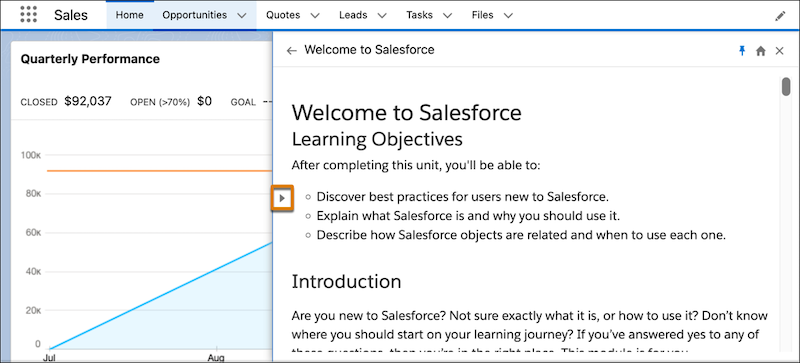This screenshot has width=800, height=363.
Task: Expand the Files dropdown chevron
Action: 508,16
